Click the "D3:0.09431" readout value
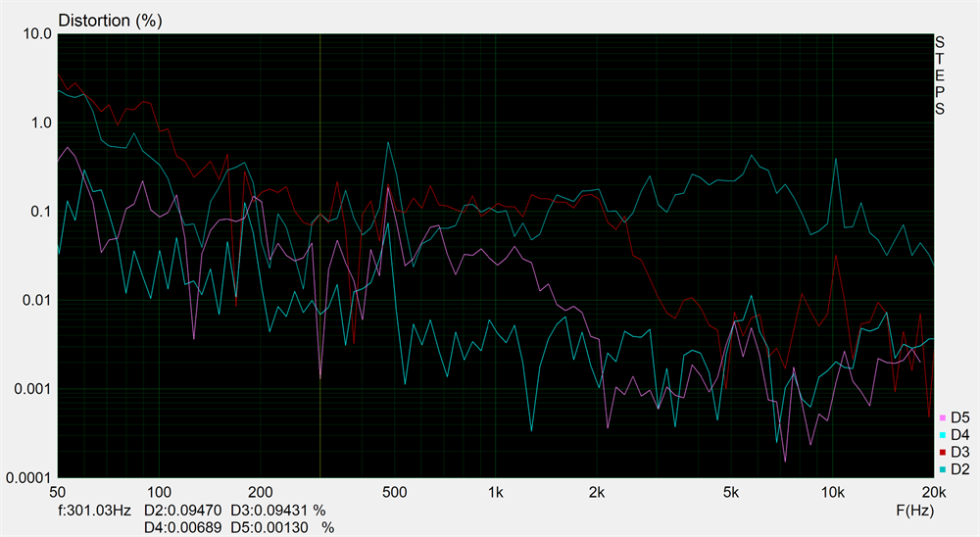 tap(269, 511)
